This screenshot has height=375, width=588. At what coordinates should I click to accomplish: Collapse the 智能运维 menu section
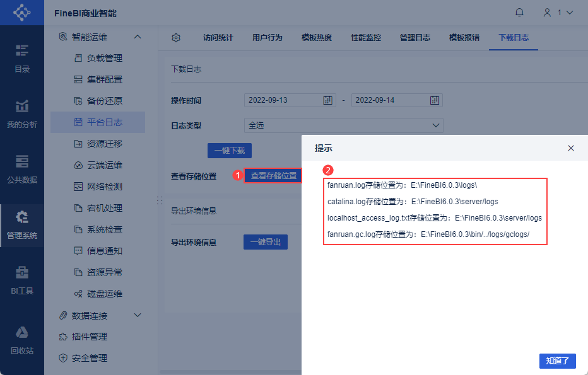pyautogui.click(x=138, y=37)
